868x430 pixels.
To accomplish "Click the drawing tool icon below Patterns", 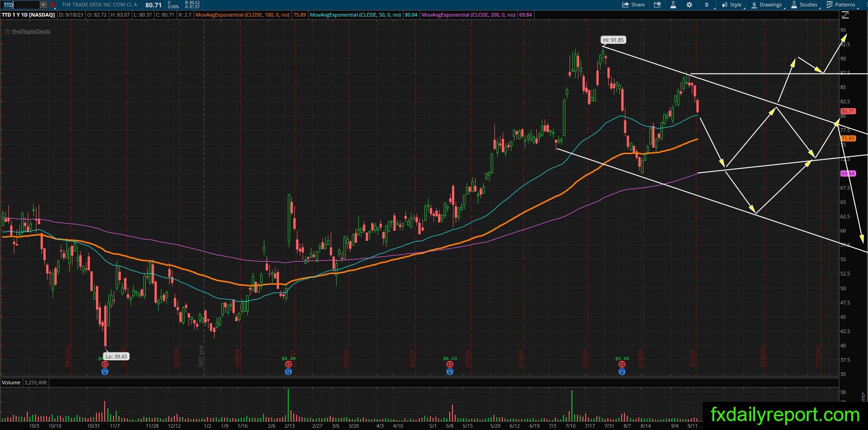I will [x=845, y=15].
